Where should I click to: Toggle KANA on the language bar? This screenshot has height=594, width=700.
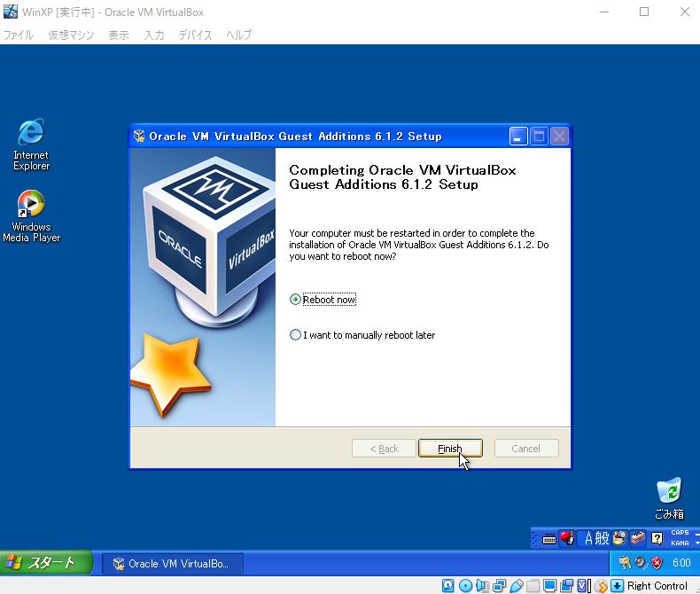pyautogui.click(x=680, y=543)
